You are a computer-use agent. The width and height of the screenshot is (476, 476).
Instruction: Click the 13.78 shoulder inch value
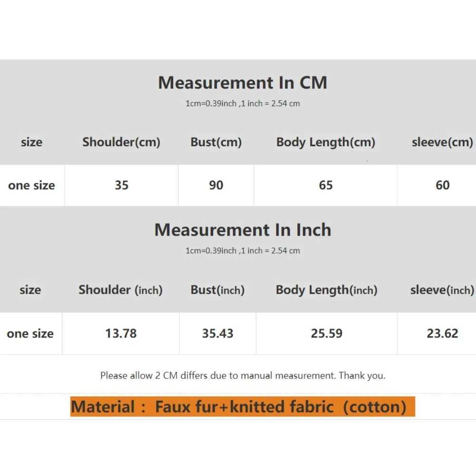click(121, 333)
